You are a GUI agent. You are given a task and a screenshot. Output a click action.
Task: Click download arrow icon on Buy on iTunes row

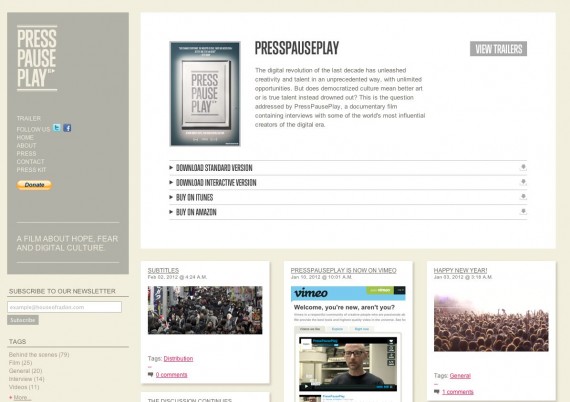point(523,197)
